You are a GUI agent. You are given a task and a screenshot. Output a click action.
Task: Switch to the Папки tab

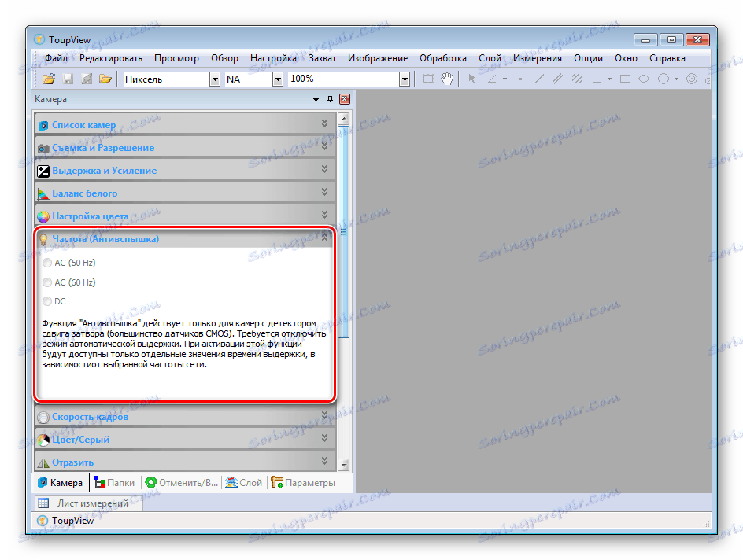pos(114,483)
